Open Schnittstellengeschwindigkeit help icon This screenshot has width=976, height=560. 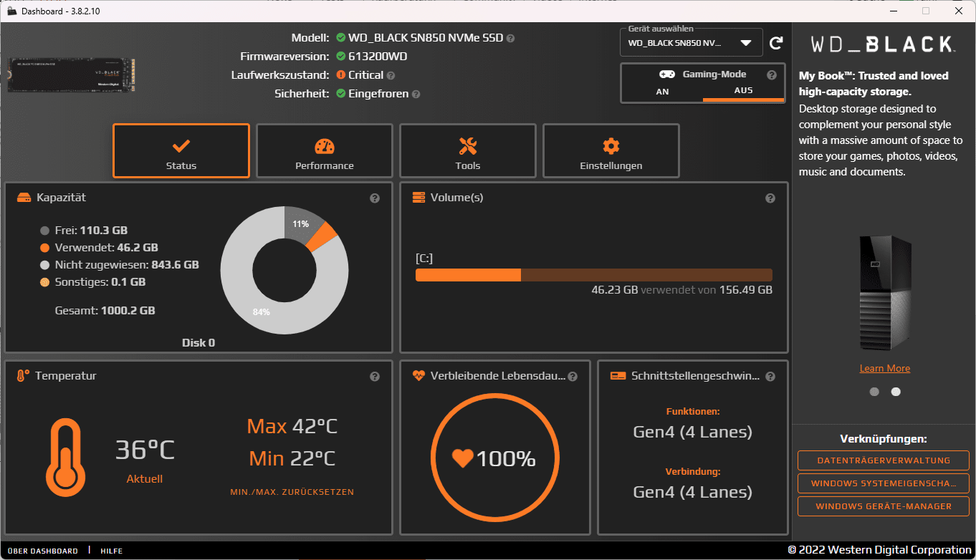(770, 376)
